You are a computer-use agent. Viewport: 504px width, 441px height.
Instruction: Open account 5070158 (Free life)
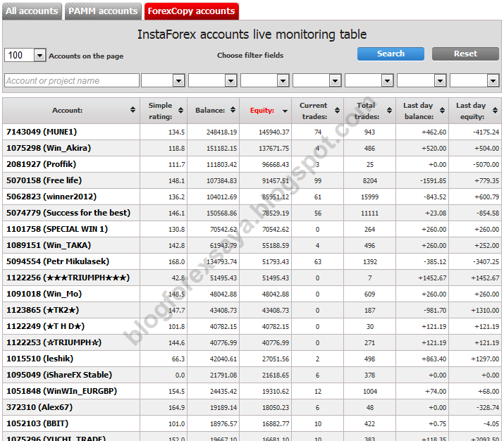coord(44,180)
